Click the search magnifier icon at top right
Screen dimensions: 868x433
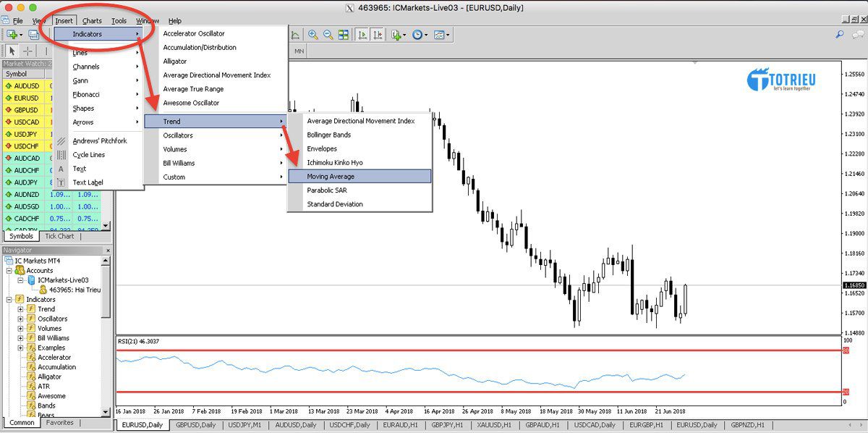tap(839, 35)
